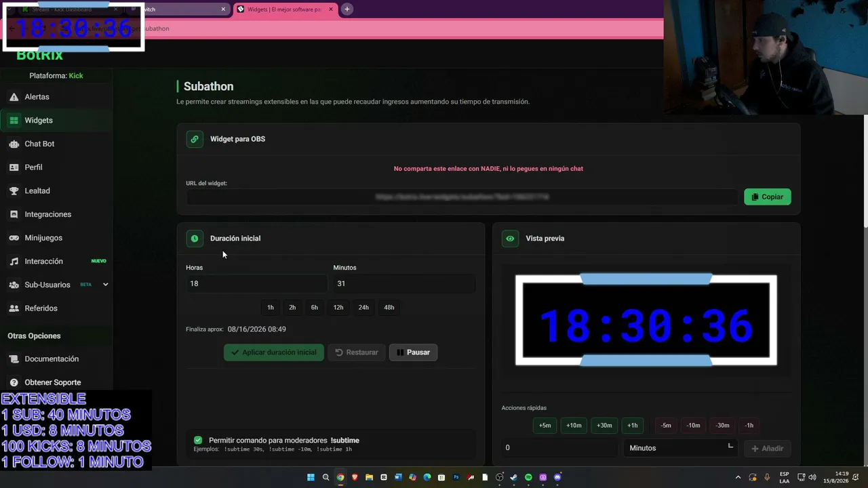Click Añadir button
Viewport: 868px width, 488px height.
point(767,448)
